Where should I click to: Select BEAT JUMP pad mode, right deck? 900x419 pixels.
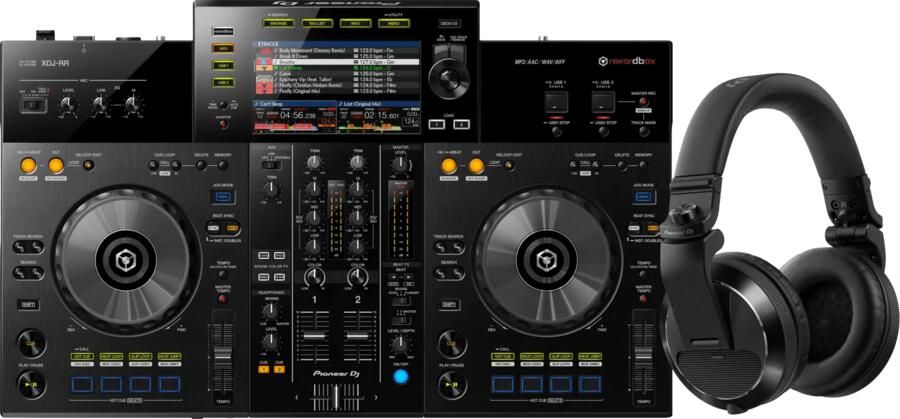click(590, 356)
